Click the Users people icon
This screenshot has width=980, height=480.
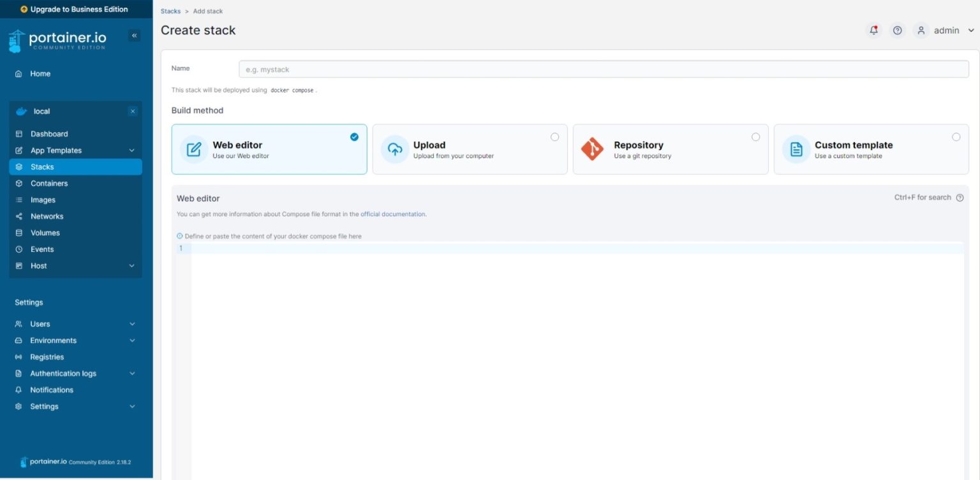point(19,324)
